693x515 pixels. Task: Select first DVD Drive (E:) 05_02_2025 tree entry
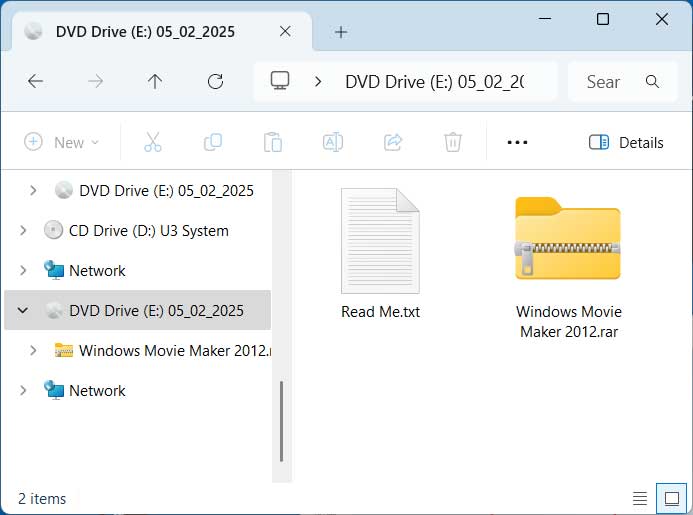click(166, 191)
